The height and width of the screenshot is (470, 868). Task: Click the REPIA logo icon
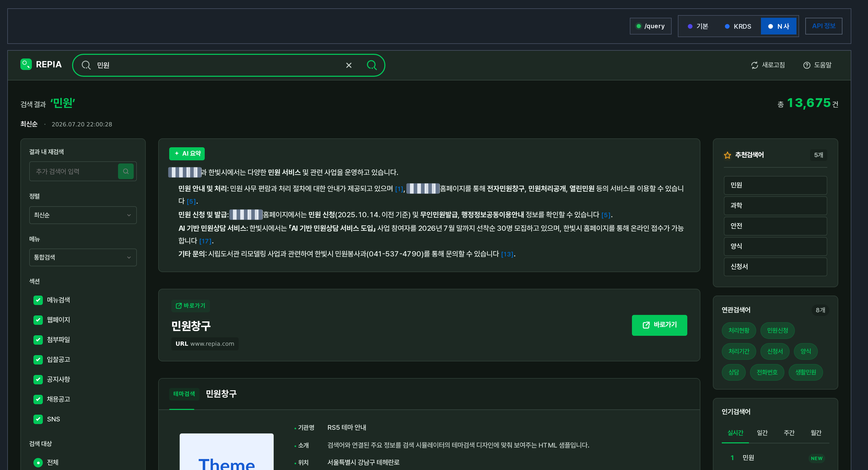point(26,64)
